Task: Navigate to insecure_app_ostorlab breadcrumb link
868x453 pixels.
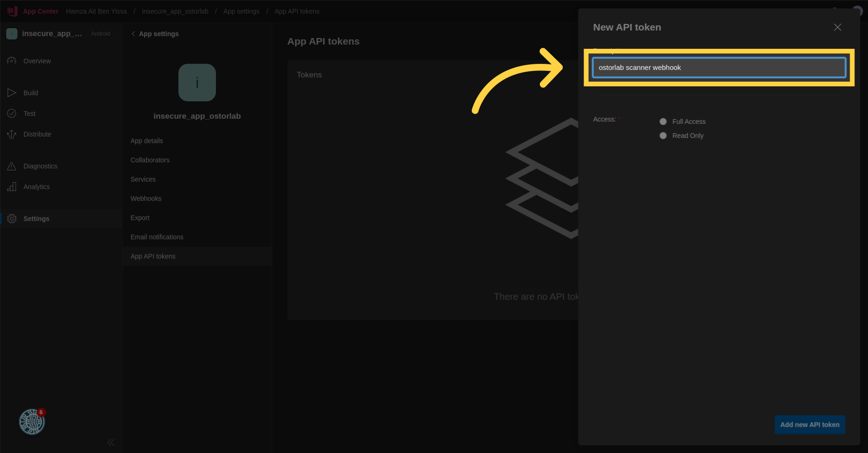Action: [175, 11]
